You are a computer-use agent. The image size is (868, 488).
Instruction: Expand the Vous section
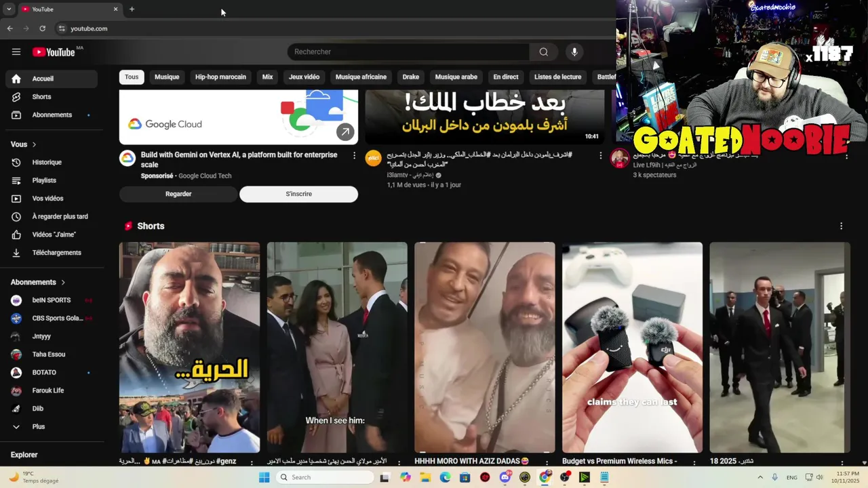(x=24, y=144)
